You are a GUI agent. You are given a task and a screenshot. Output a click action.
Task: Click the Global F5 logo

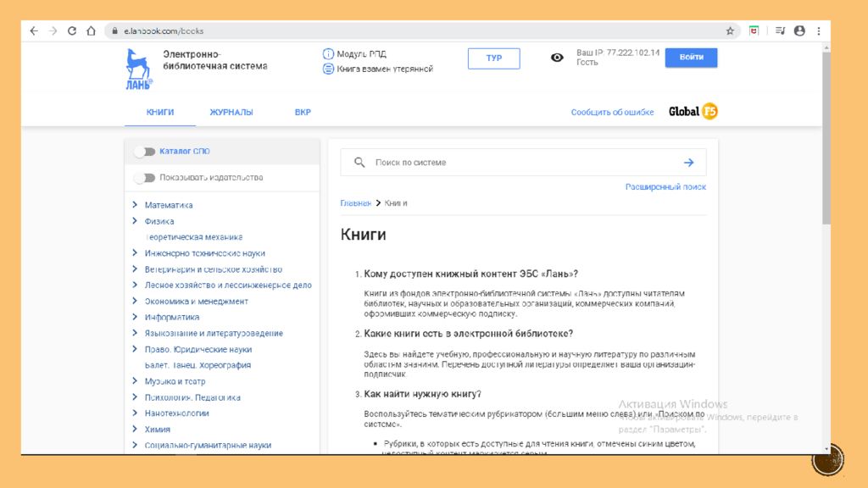(693, 112)
